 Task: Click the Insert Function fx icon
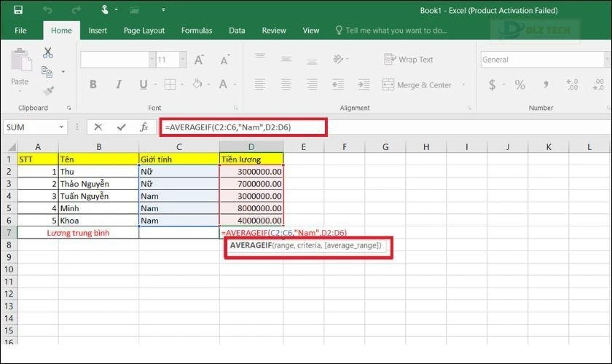tap(144, 127)
